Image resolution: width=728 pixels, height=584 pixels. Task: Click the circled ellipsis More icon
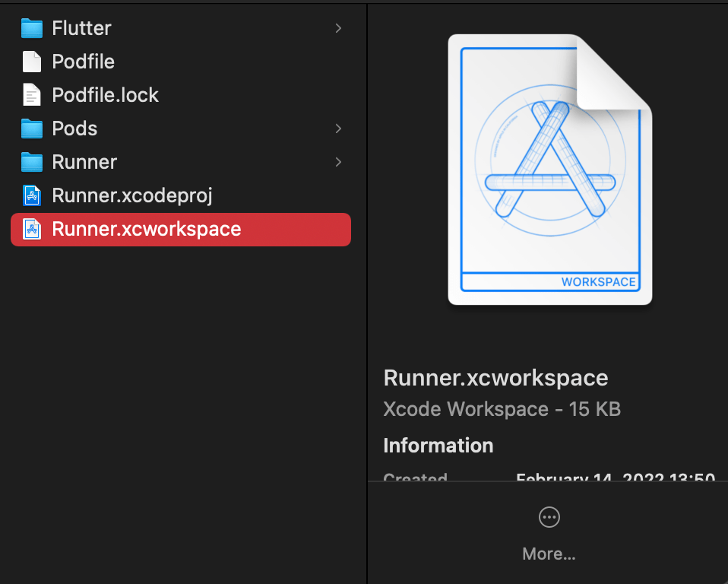[x=549, y=517]
